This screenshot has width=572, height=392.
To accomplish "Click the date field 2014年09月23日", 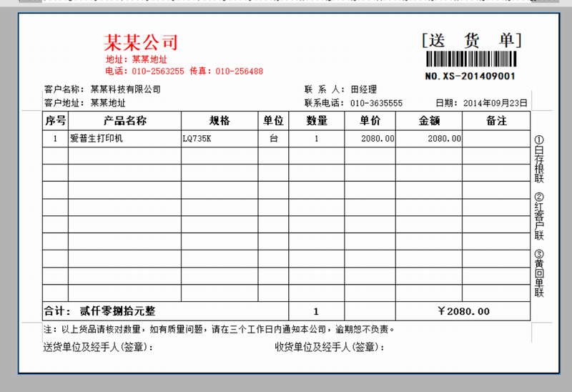I will (495, 103).
